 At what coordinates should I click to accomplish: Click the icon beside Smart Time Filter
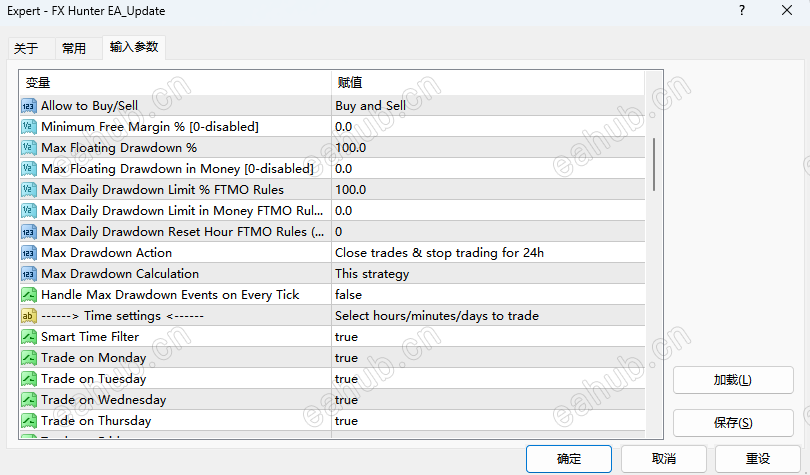28,337
